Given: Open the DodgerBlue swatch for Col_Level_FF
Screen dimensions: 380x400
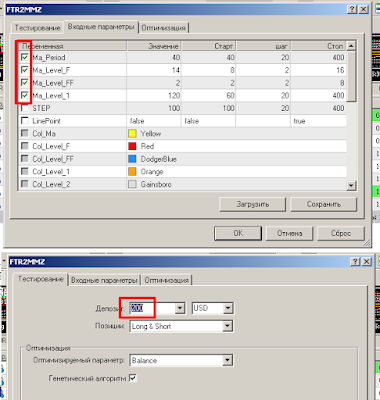Looking at the screenshot, I should pos(132,159).
